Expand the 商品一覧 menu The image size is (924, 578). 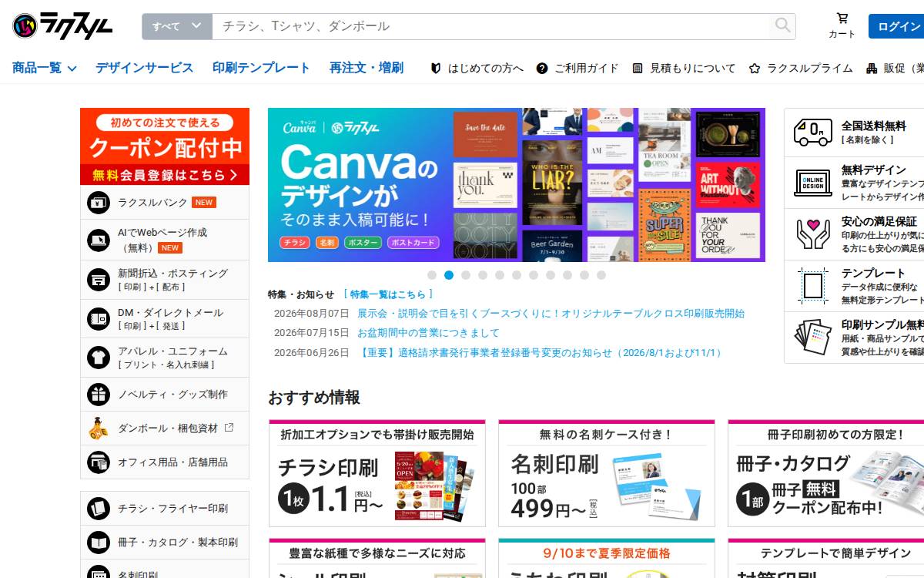[44, 68]
